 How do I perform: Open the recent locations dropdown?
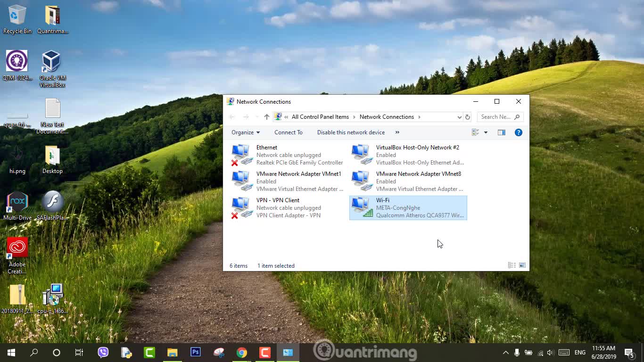click(x=257, y=117)
